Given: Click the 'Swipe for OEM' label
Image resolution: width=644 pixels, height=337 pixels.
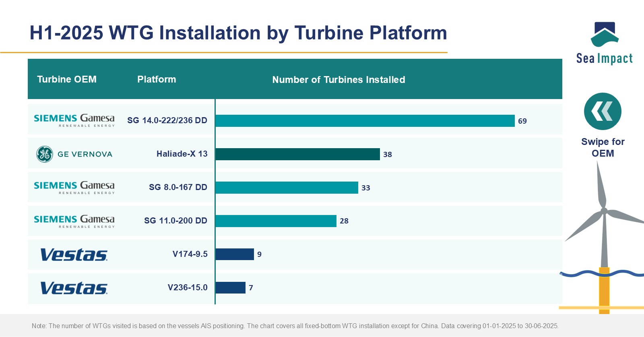Looking at the screenshot, I should (603, 147).
